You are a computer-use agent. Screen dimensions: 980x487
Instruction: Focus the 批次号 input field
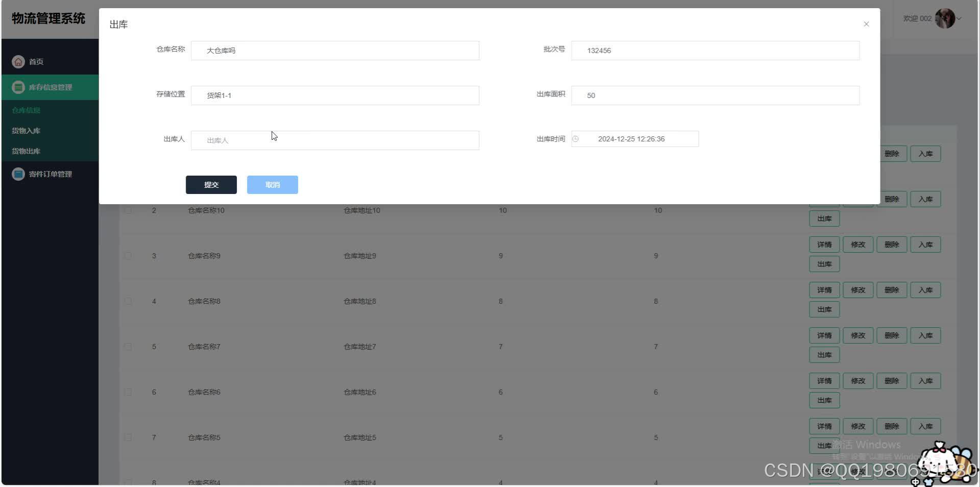pos(715,51)
